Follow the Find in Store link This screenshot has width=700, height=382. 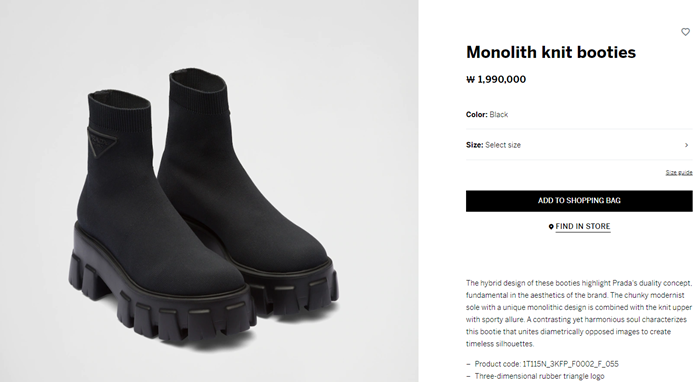point(583,227)
